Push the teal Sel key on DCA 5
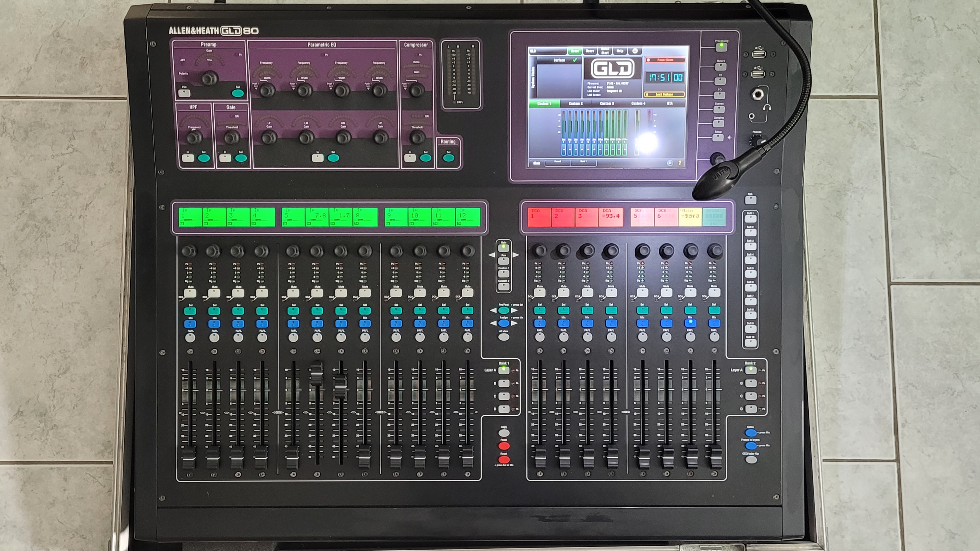The width and height of the screenshot is (980, 551). coord(643,311)
